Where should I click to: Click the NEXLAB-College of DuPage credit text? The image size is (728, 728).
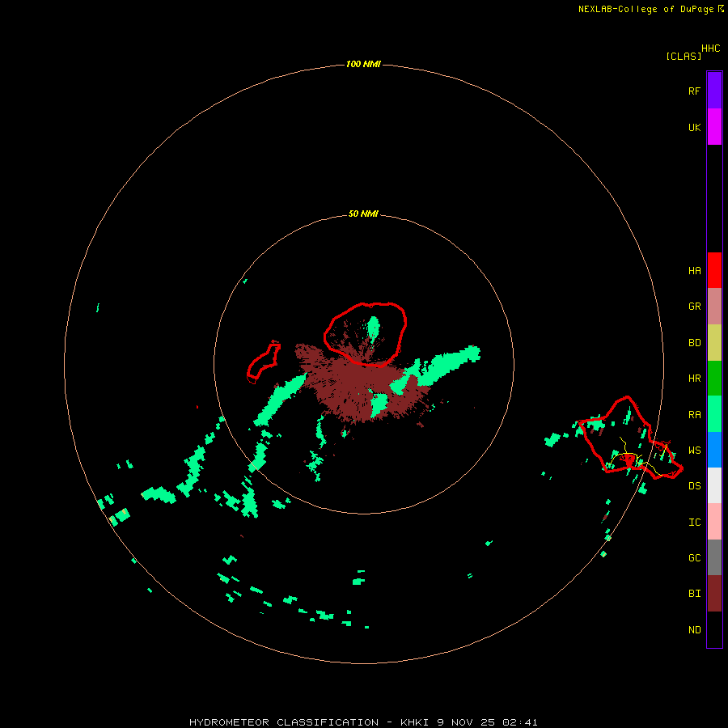(645, 9)
